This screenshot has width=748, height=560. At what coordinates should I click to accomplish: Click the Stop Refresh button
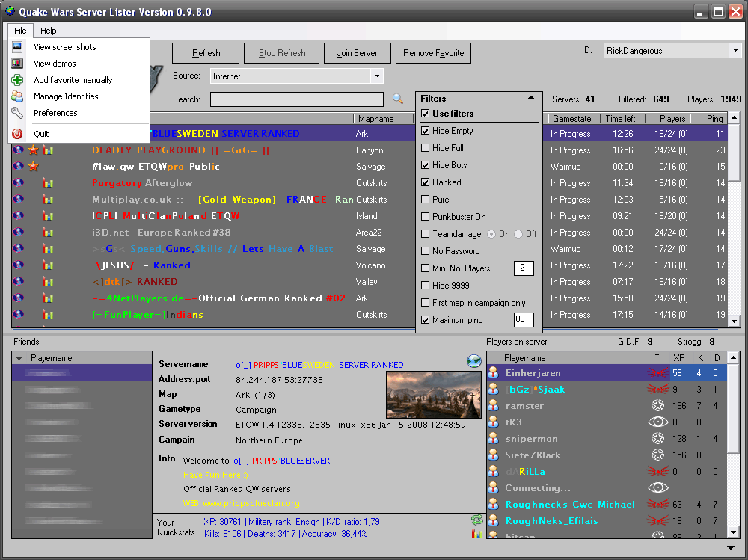[x=281, y=53]
